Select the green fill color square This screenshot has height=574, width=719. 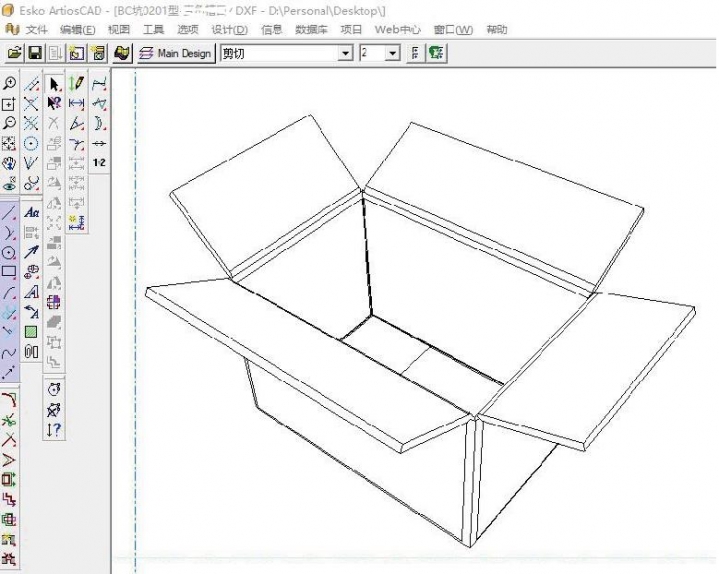[31, 331]
